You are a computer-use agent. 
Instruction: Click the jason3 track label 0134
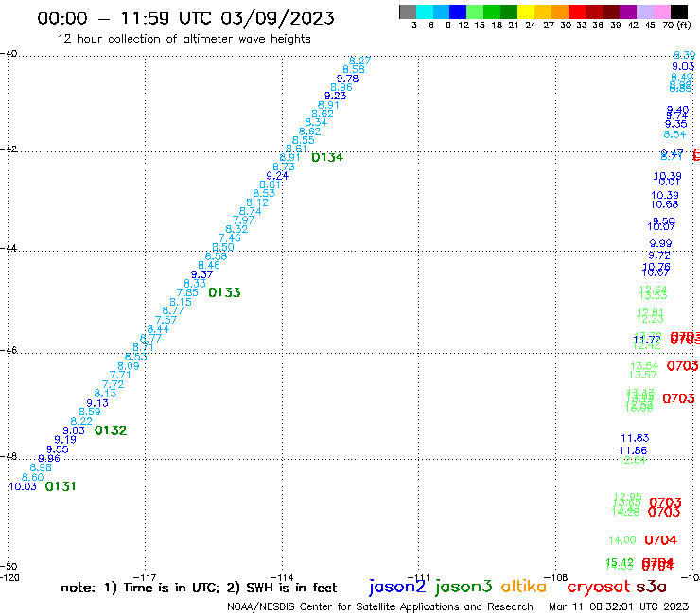pyautogui.click(x=327, y=157)
